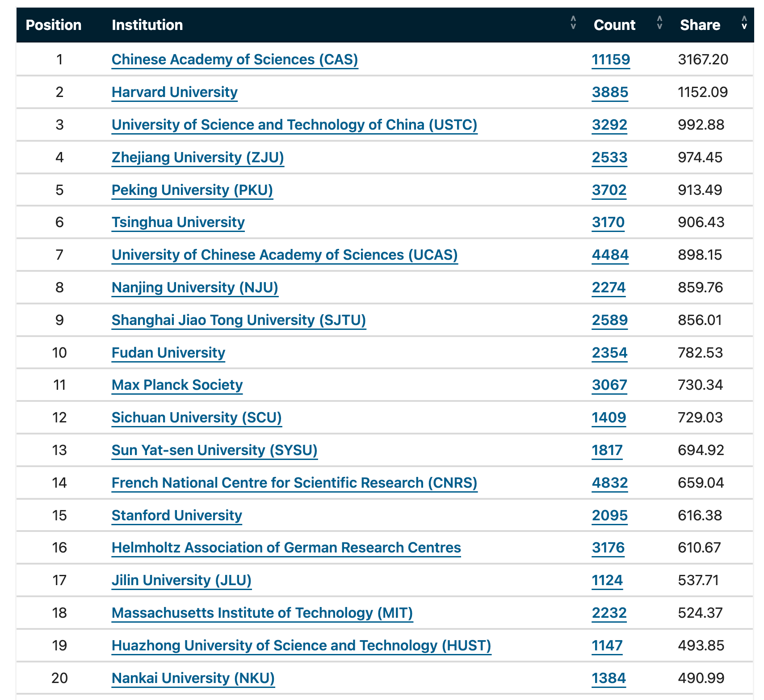The height and width of the screenshot is (700, 764).
Task: Open the Stanford University link
Action: point(176,515)
